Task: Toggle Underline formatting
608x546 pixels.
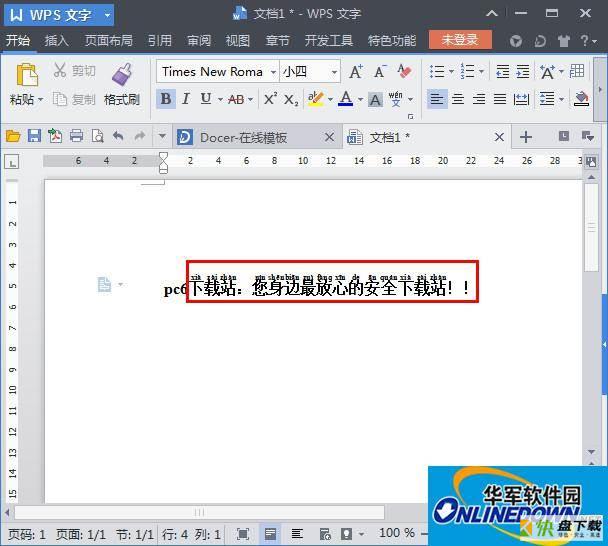Action: point(206,99)
